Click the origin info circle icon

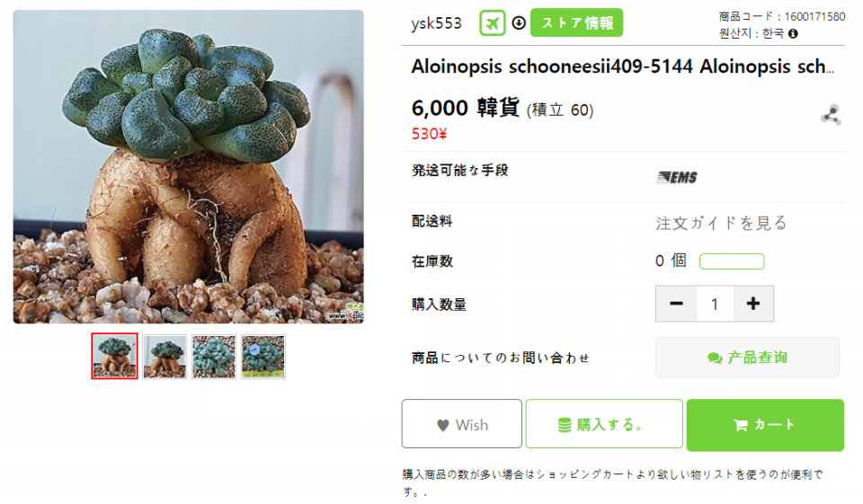click(x=793, y=33)
